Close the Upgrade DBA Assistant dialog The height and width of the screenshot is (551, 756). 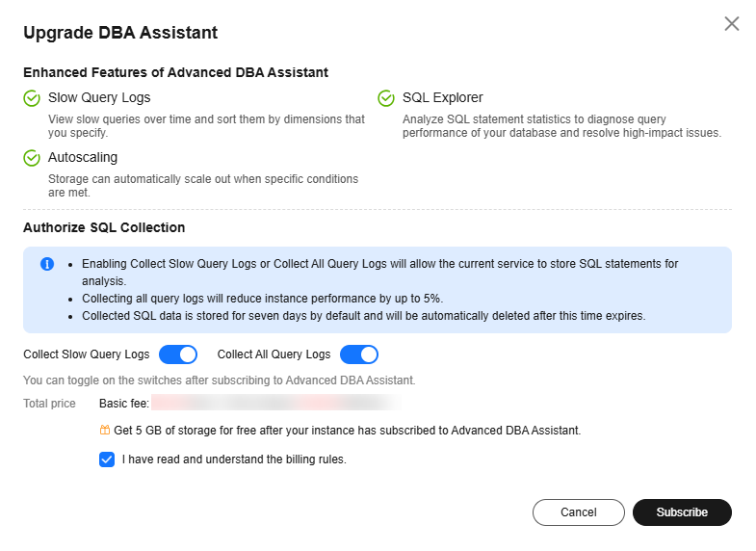(x=732, y=24)
